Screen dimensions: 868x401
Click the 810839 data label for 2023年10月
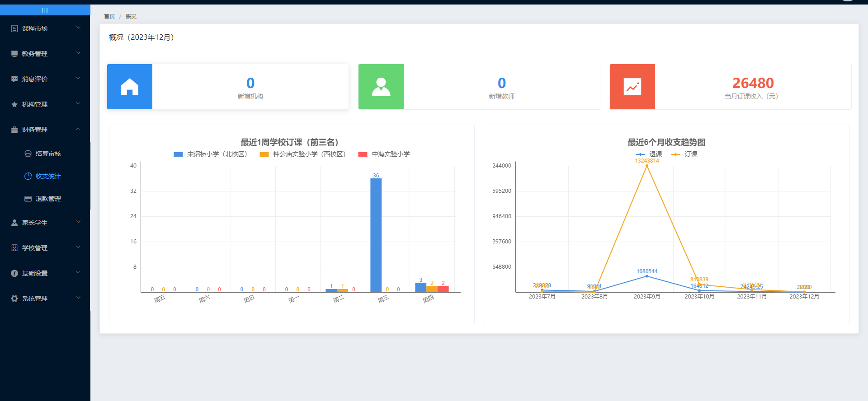tap(699, 280)
